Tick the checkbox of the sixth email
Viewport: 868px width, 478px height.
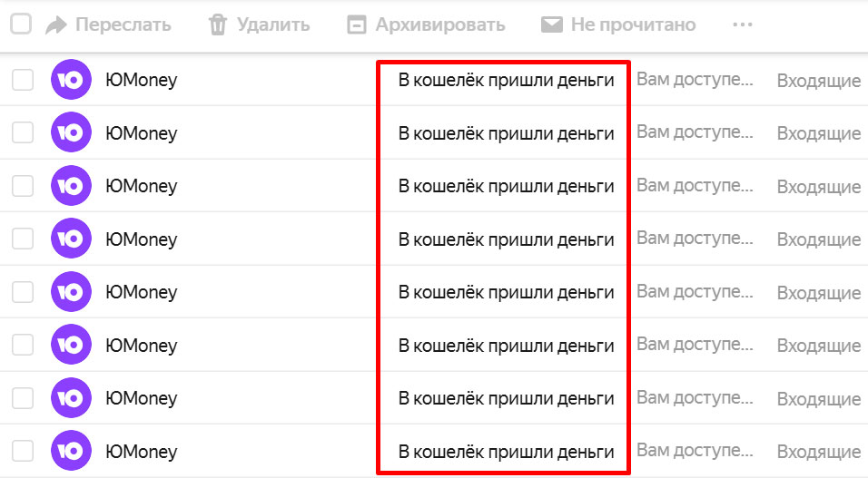point(23,345)
